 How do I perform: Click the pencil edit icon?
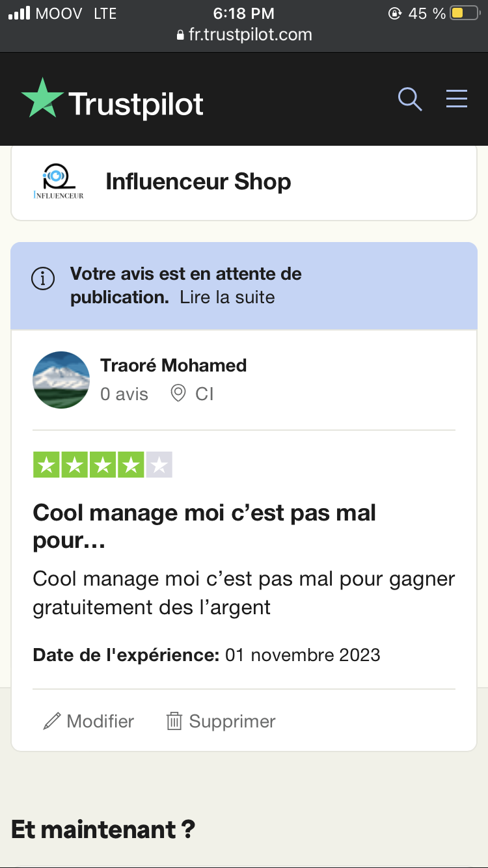pyautogui.click(x=51, y=721)
